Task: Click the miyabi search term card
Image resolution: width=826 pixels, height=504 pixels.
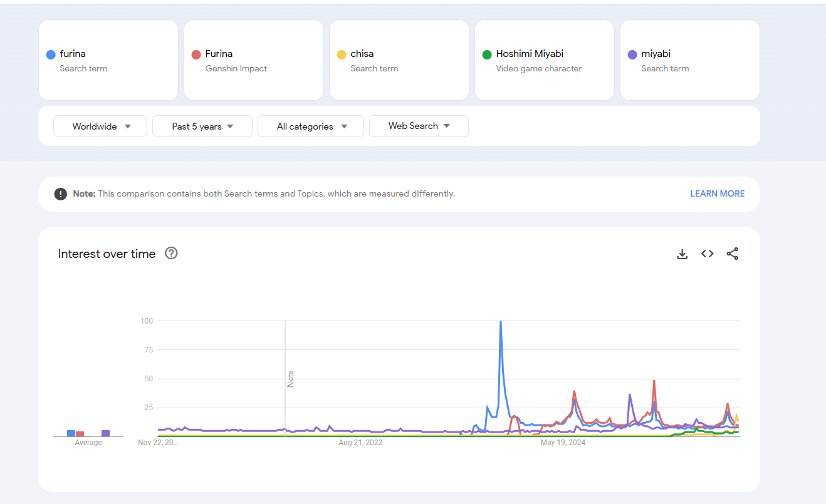Action: tap(690, 60)
